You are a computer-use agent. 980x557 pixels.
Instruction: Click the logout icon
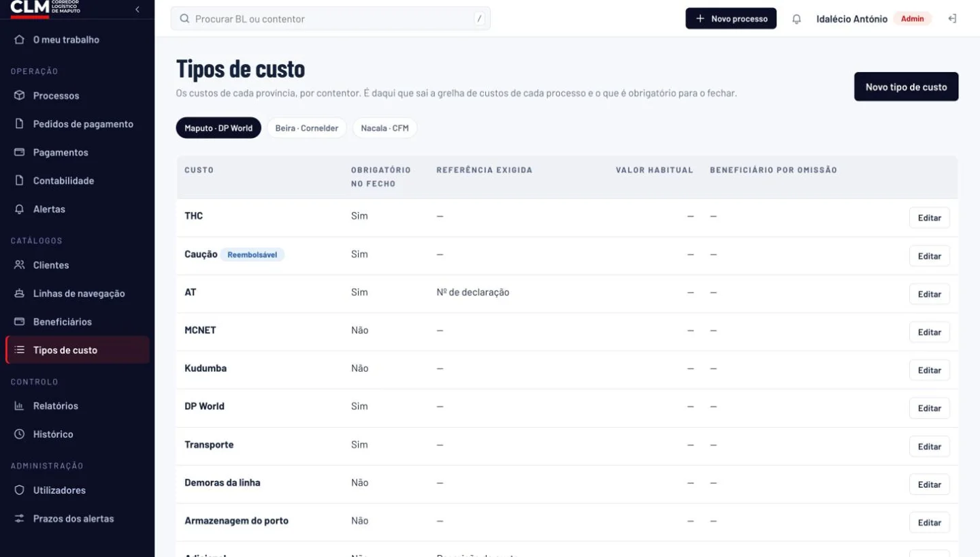952,19
